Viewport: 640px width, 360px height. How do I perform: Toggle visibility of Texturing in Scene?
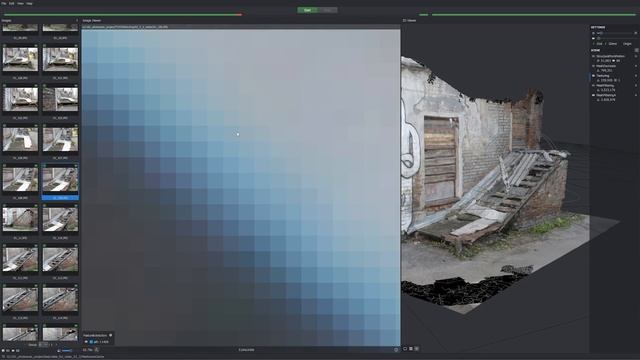(x=593, y=76)
